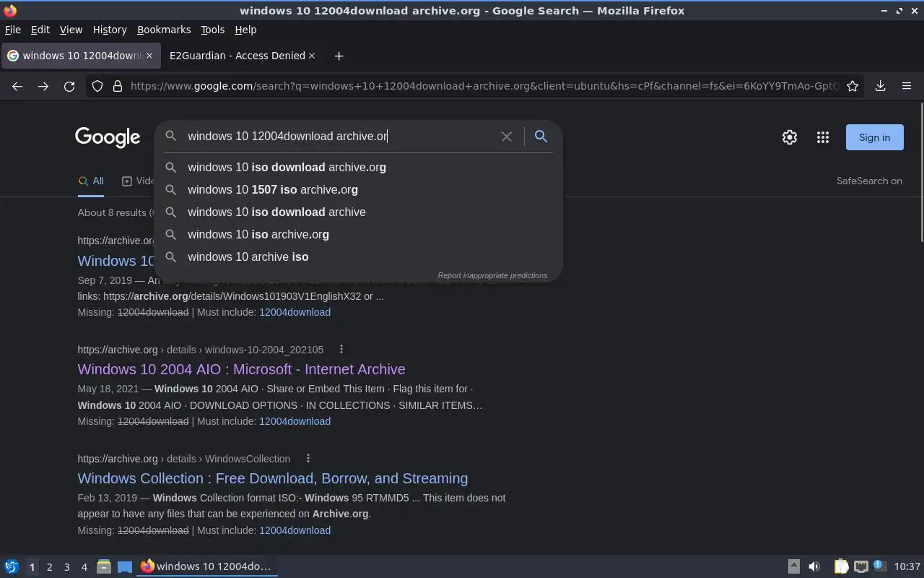Go back to the previous page

point(17,86)
